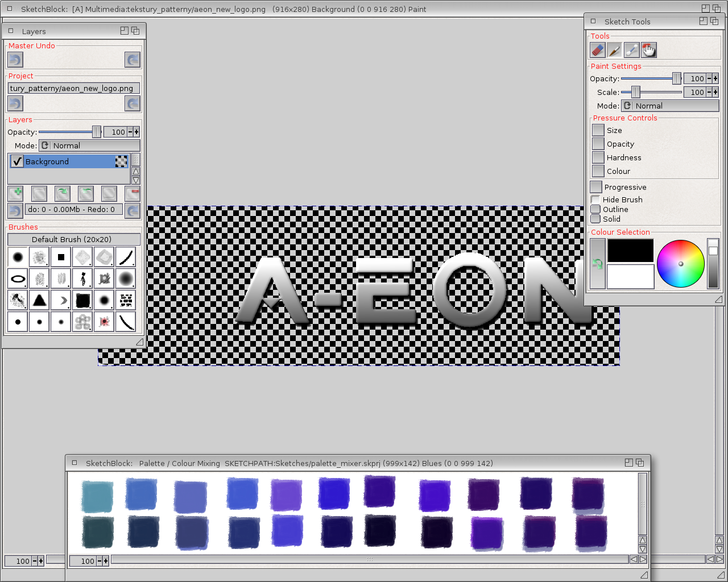Increase paint opacity with plus stepper
Screen dimensions: 728x582
pos(715,78)
